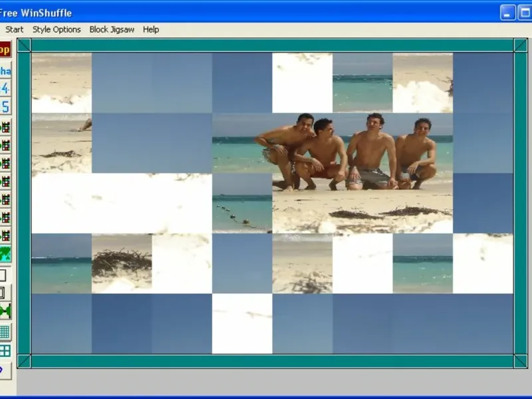Click the top-row ocean horizon tile
532x399 pixels.
362,82
